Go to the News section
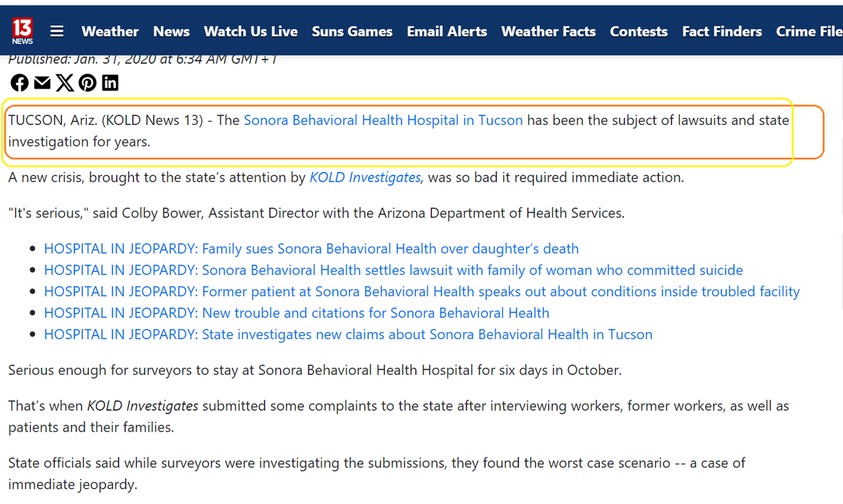This screenshot has width=843, height=504. 171,32
